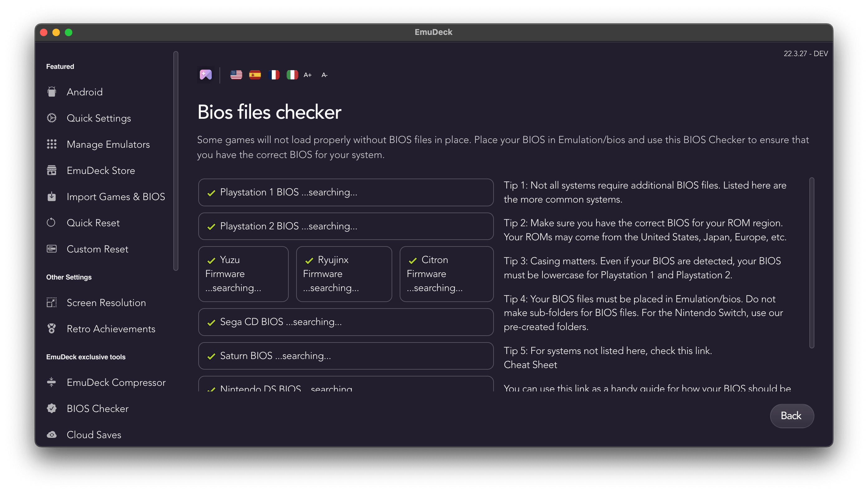Viewport: 868px width, 493px height.
Task: Switch language with the French flag
Action: 273,74
